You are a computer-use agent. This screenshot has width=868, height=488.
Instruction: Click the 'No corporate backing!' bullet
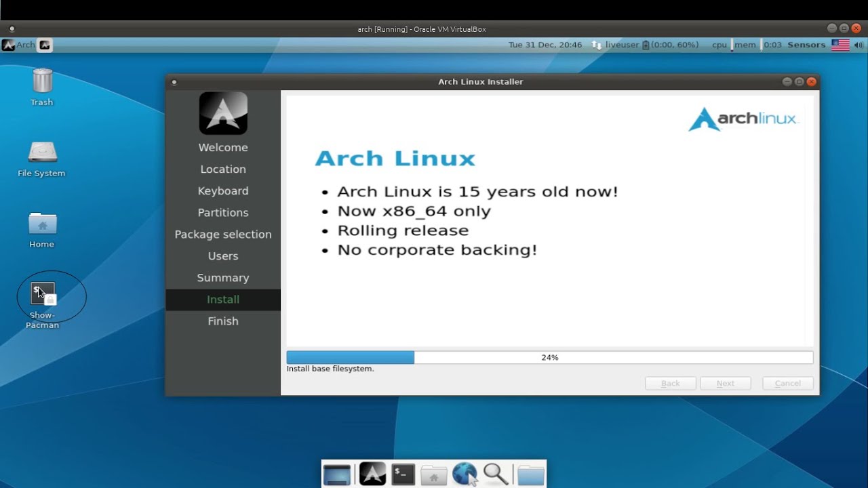point(437,250)
